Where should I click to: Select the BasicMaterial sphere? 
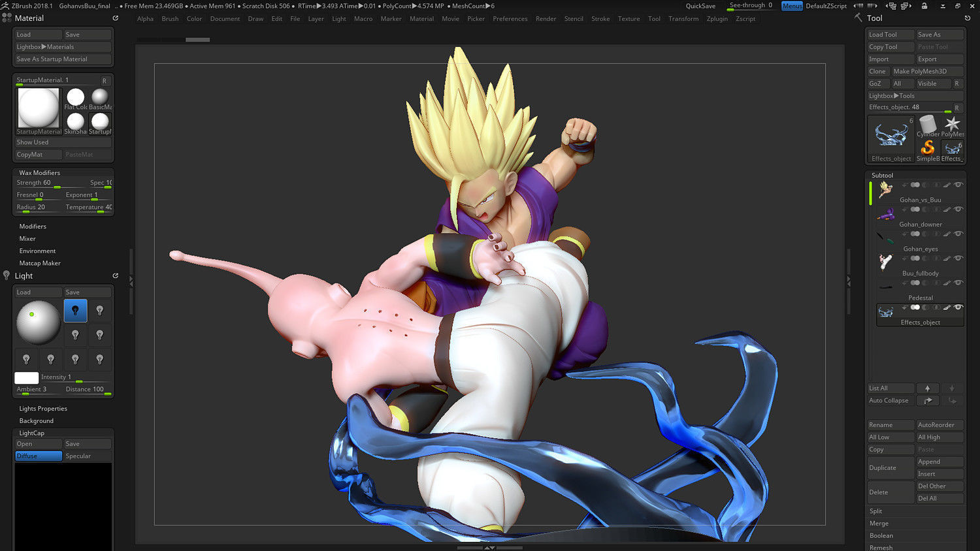point(100,99)
